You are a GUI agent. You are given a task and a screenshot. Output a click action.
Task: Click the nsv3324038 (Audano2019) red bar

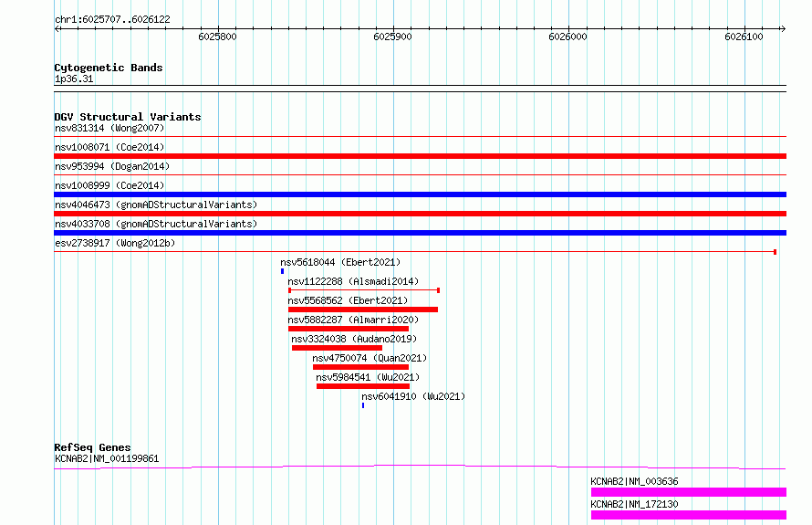pyautogui.click(x=338, y=348)
